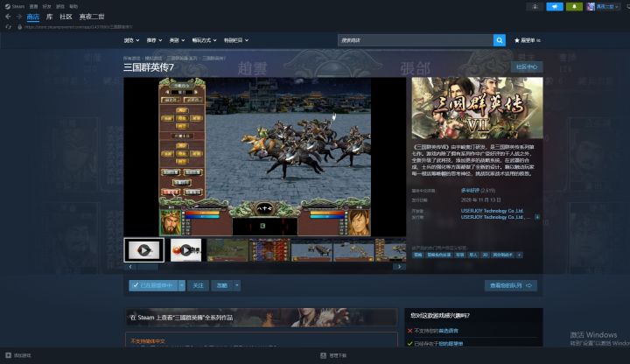Play the second video thumbnail with orange logo
This screenshot has height=364, width=630.
coord(185,250)
